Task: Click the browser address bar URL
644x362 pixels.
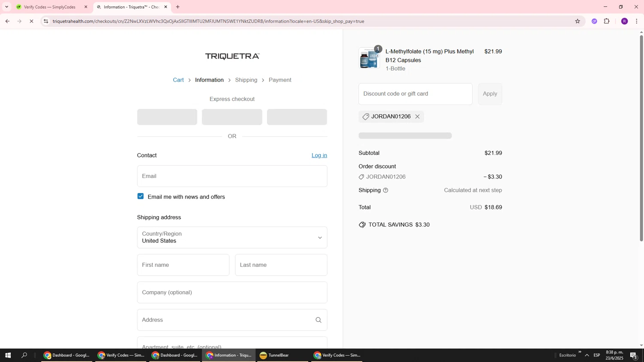Action: (208, 21)
